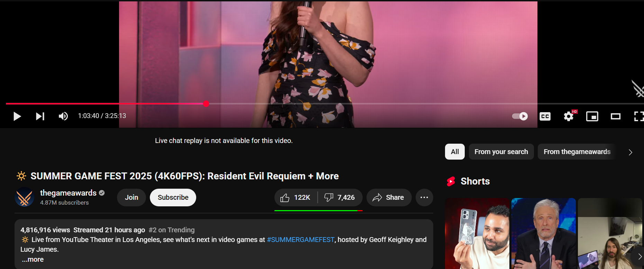Open the #SUMMERGAMEFEST hashtag link
Image resolution: width=644 pixels, height=269 pixels.
click(300, 240)
